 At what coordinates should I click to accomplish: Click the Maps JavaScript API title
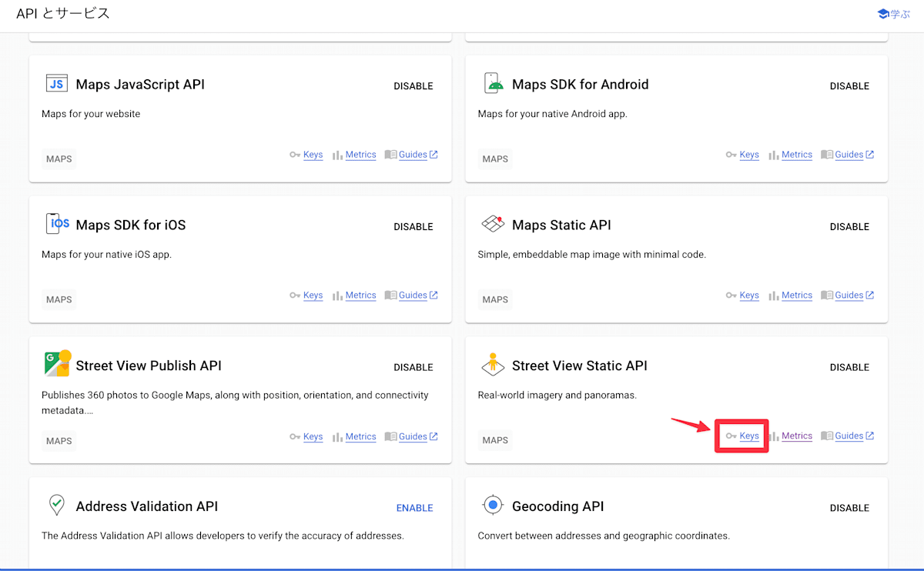pyautogui.click(x=140, y=85)
